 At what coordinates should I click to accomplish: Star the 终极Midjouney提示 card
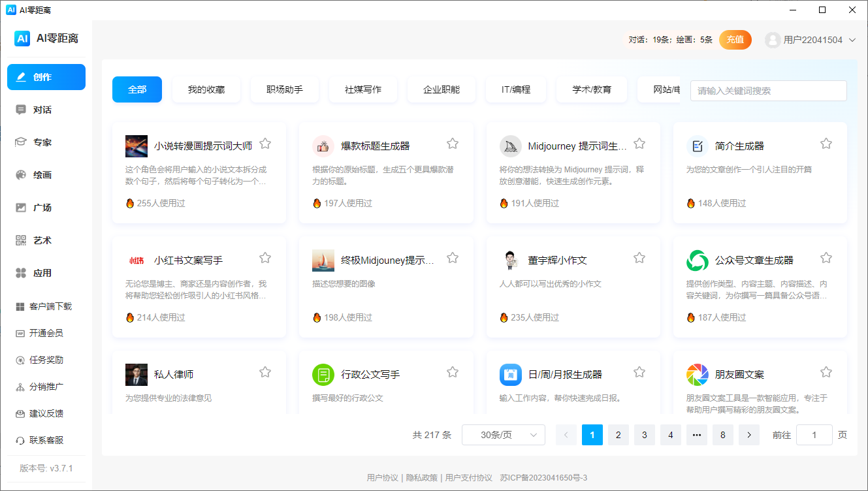pyautogui.click(x=453, y=258)
